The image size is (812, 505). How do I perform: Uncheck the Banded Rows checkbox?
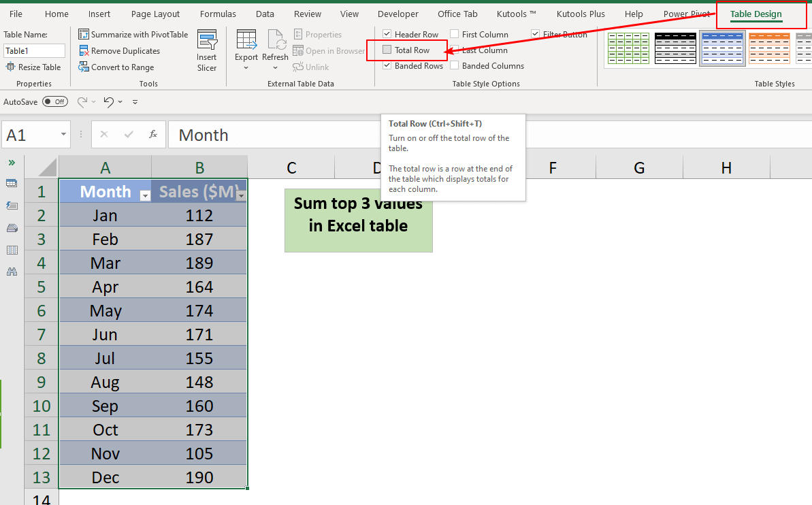point(387,66)
